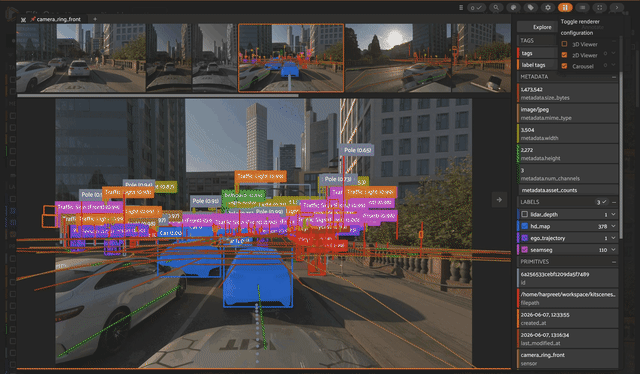The width and height of the screenshot is (640, 374).
Task: Click the chevron arrow at toolbar end
Action: 617,7
